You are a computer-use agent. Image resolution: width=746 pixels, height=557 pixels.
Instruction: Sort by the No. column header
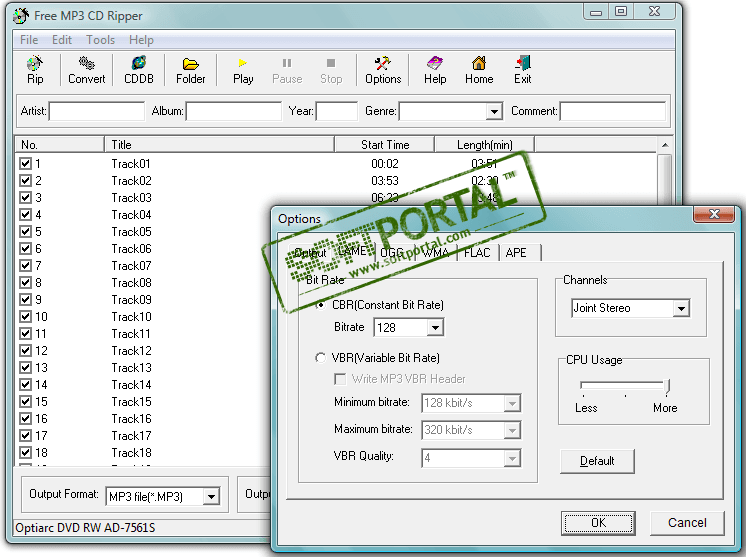click(x=60, y=145)
